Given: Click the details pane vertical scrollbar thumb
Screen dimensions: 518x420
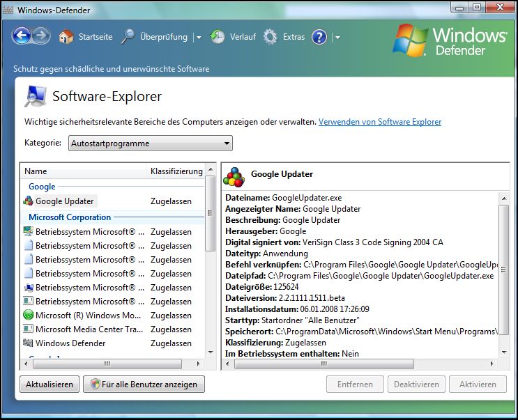Looking at the screenshot, I should (x=503, y=270).
